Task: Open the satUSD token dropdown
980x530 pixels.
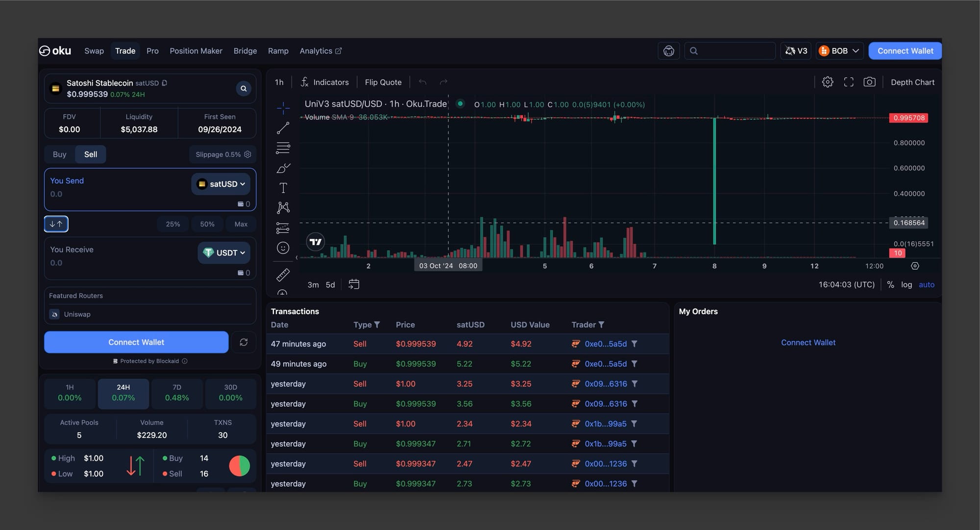Action: (221, 184)
